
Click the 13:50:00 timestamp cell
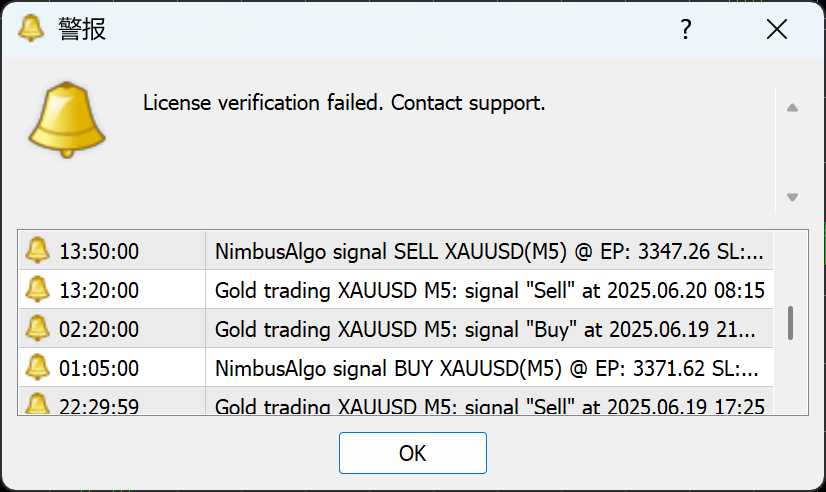(x=99, y=251)
